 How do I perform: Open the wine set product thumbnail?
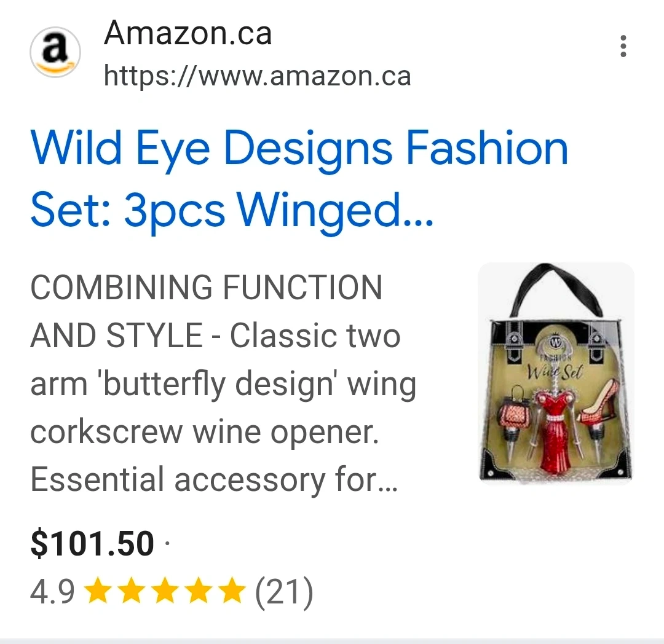pyautogui.click(x=556, y=374)
